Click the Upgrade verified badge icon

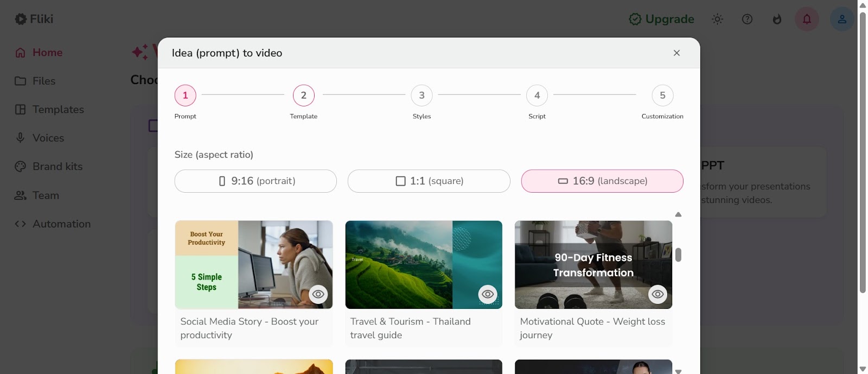tap(635, 19)
